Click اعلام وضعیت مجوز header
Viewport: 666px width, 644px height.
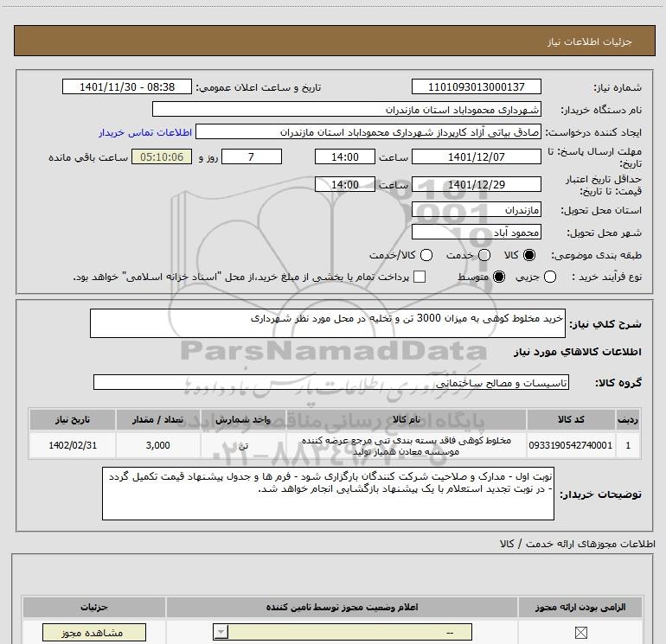point(342,607)
